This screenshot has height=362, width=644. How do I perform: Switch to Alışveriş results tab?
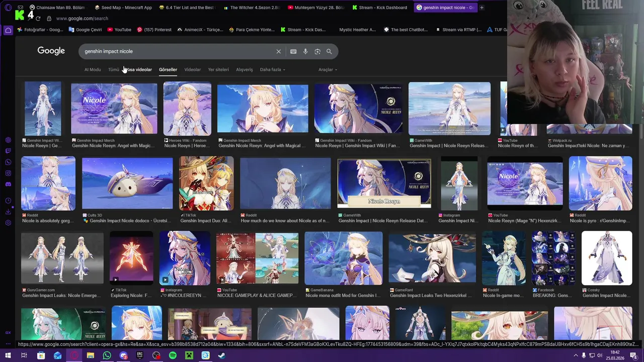245,69
